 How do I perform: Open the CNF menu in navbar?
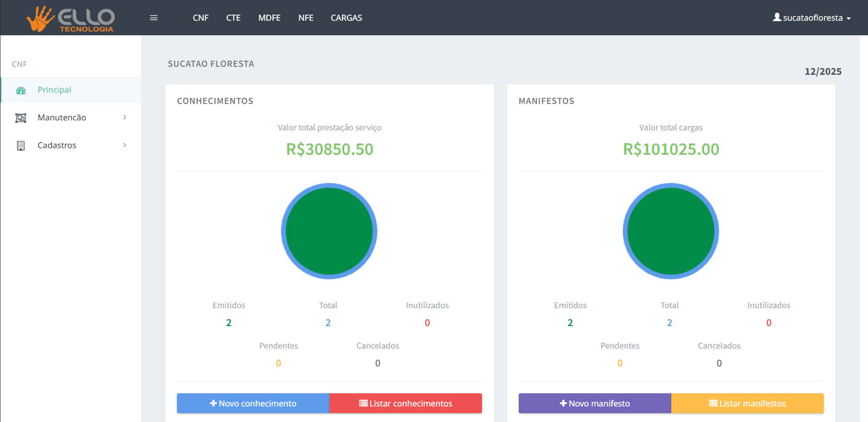click(x=201, y=18)
